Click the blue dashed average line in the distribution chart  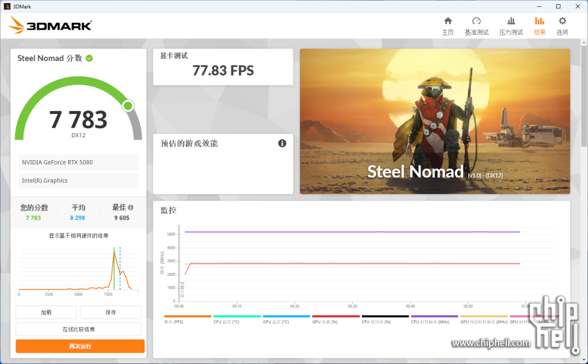pos(120,267)
